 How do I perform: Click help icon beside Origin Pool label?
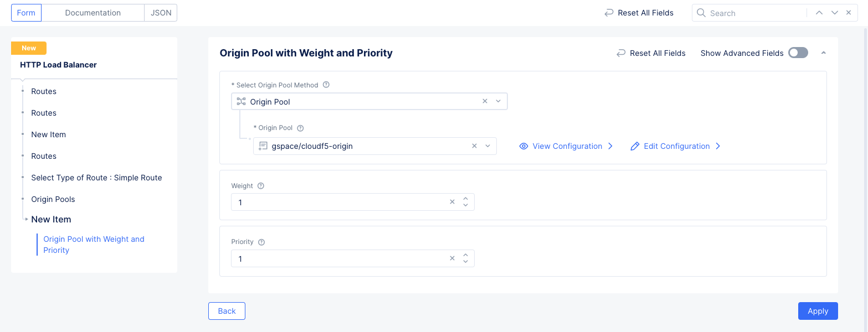[x=301, y=128]
